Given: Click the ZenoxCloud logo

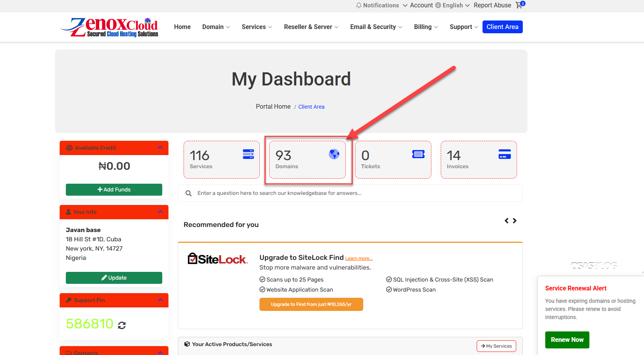Looking at the screenshot, I should coord(110,27).
